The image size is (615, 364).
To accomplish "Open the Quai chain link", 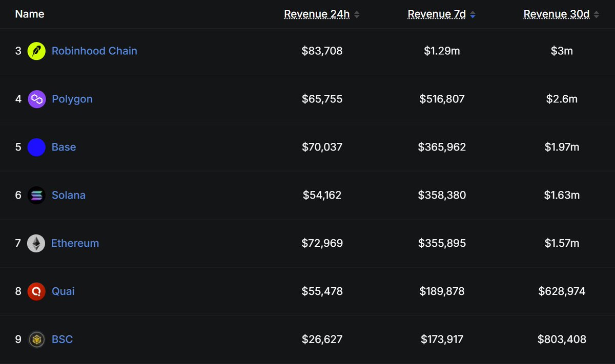I will (x=63, y=291).
